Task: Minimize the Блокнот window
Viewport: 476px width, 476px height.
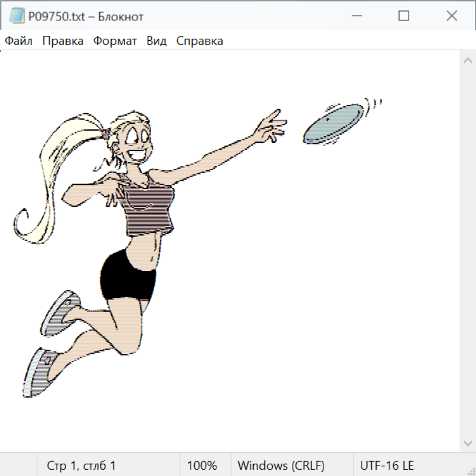Action: [355, 16]
